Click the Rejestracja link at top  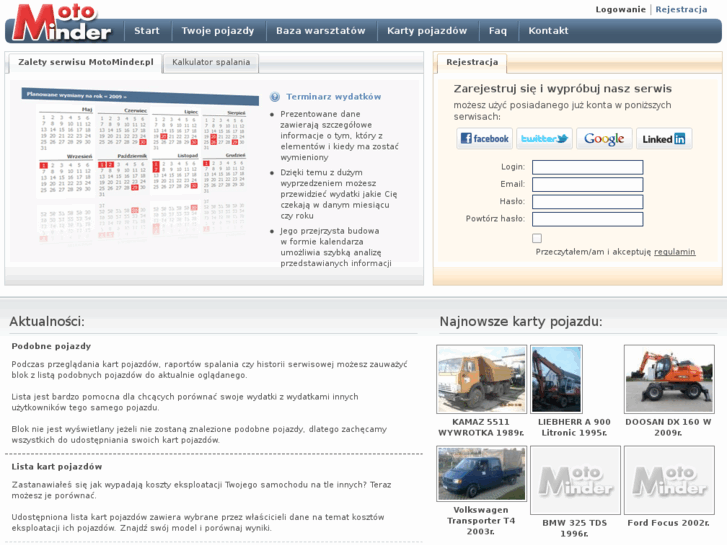click(681, 9)
